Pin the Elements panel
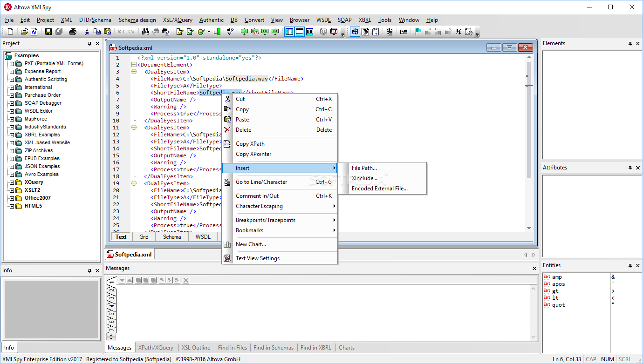Viewport: 643px width, 364px height. [630, 43]
